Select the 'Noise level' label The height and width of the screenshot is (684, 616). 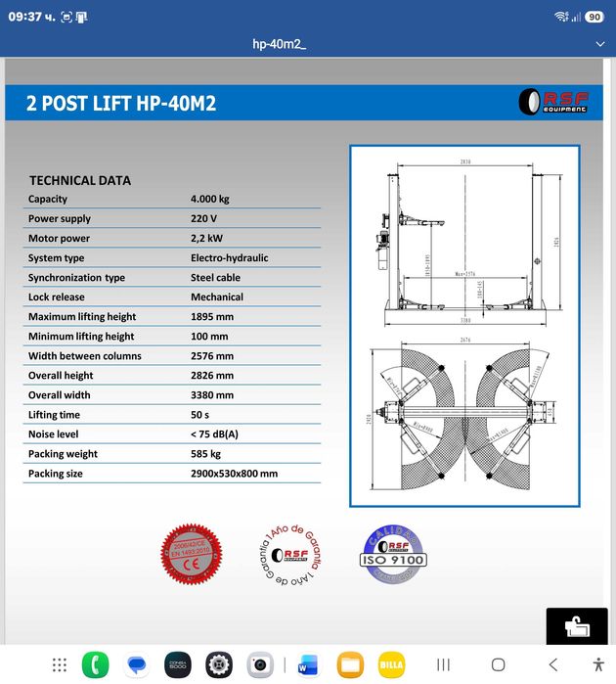[x=53, y=434]
